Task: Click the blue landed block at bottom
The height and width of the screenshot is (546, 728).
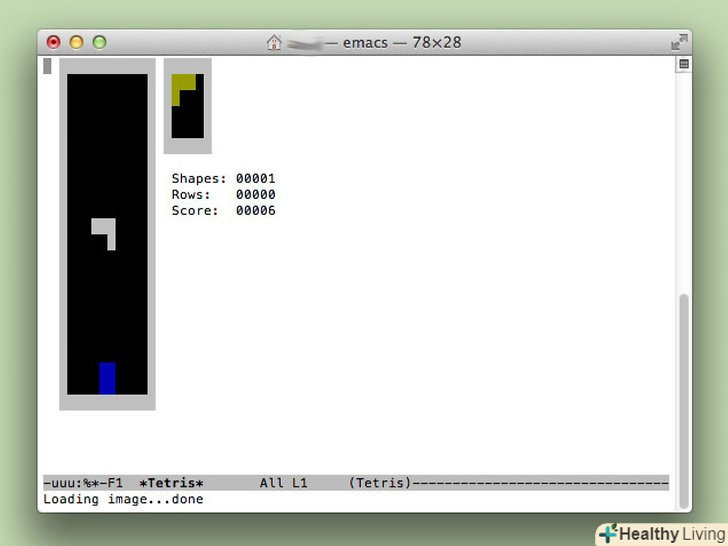Action: pos(107,378)
